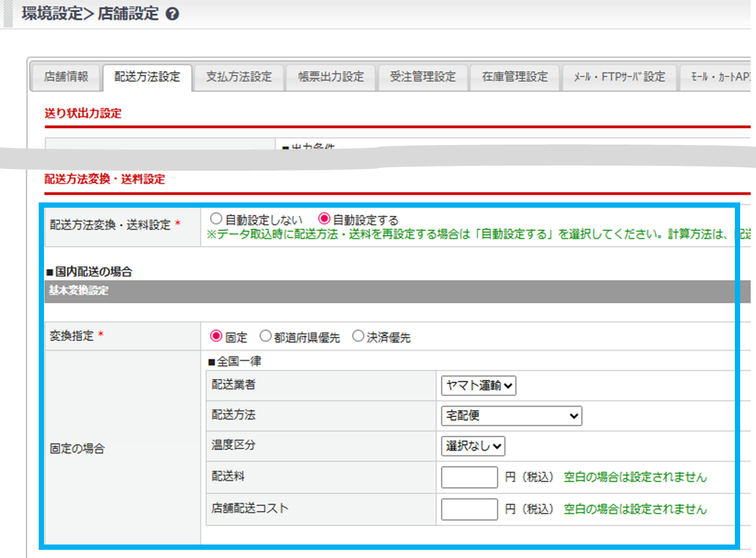756x558 pixels.
Task: Click the help question mark icon
Action: tap(172, 14)
